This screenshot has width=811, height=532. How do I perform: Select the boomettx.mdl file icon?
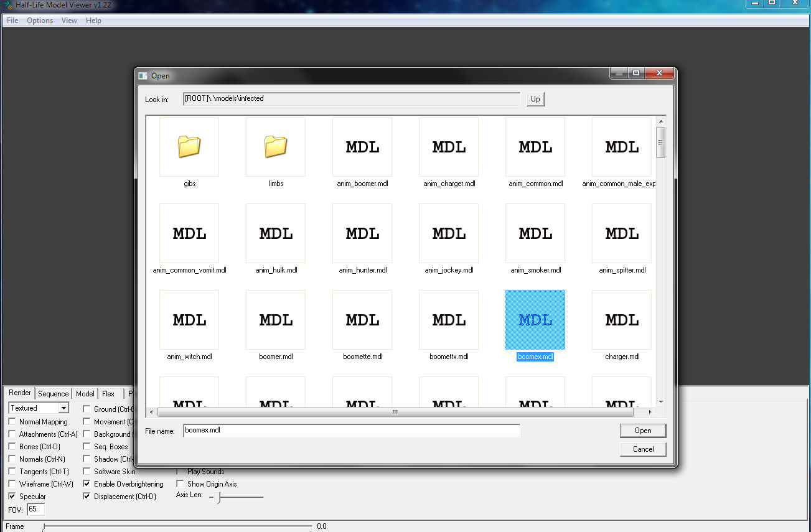[x=449, y=320]
